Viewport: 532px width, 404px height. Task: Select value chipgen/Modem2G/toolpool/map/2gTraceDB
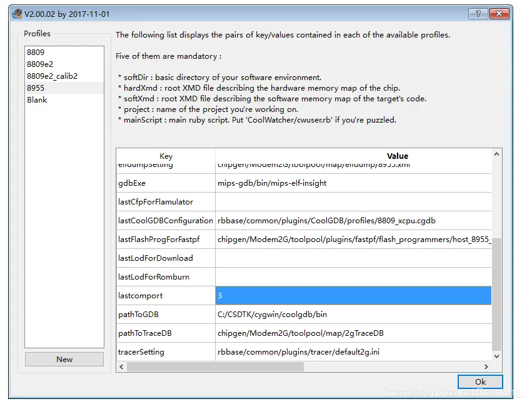click(353, 333)
